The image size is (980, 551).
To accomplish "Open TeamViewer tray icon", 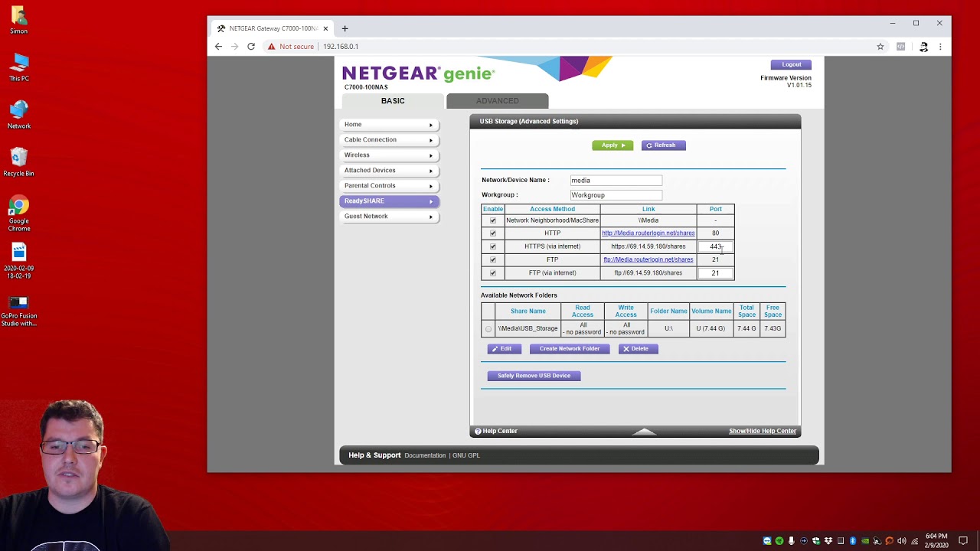I will (767, 541).
